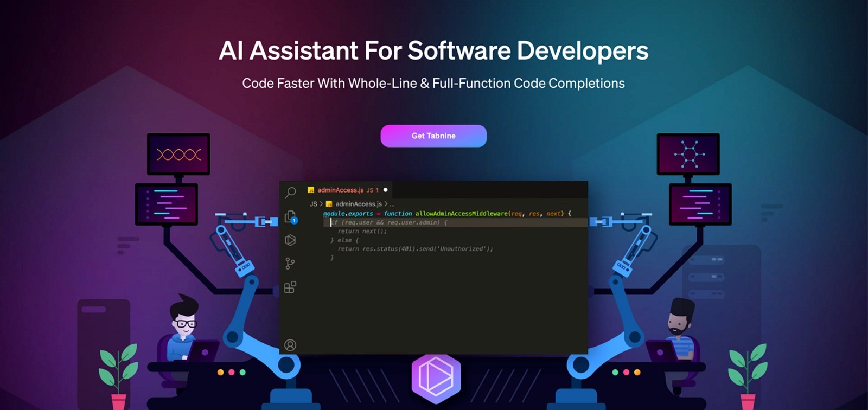The height and width of the screenshot is (410, 868).
Task: Click the "} else {" suggestion line
Action: (344, 240)
